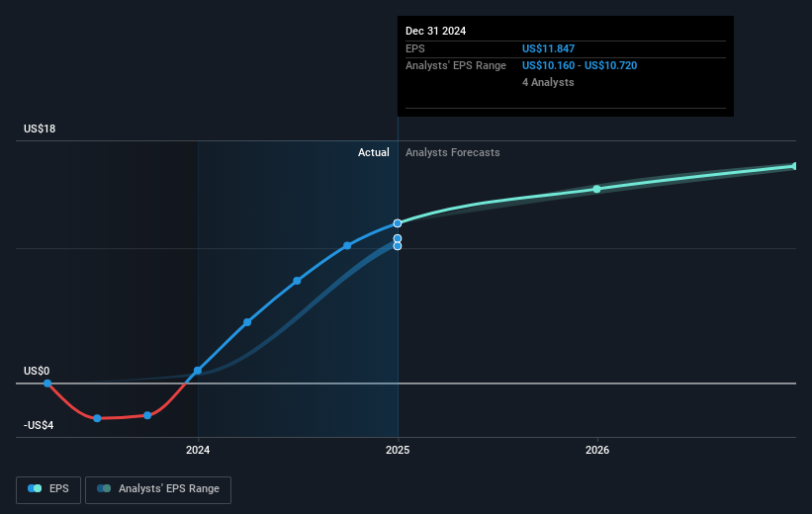Click the Dec 31 2024 tooltip date
Screen dimensions: 812x514
[435, 31]
